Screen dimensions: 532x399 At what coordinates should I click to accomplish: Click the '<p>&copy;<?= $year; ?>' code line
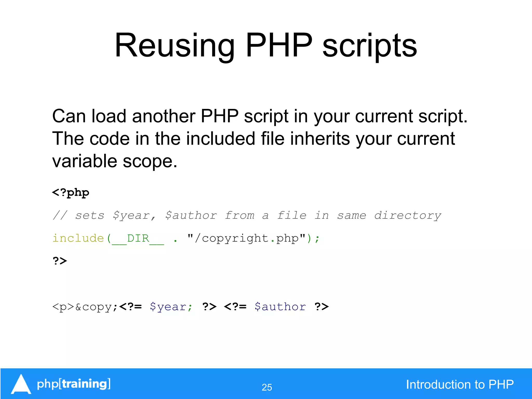190,307
